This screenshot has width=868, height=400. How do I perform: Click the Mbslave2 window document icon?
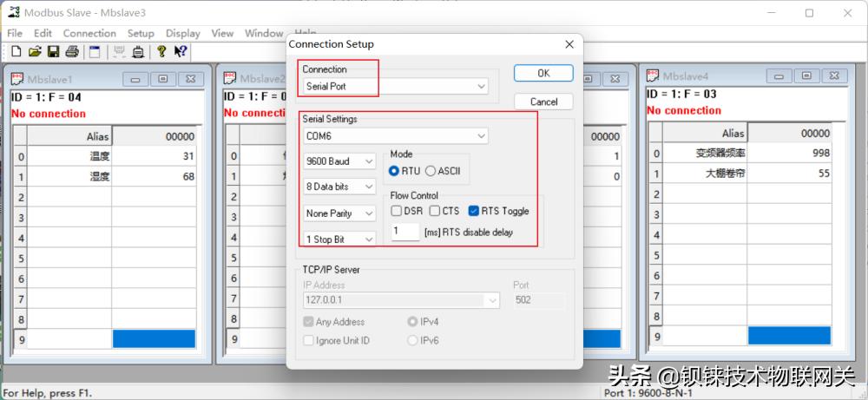click(x=230, y=78)
